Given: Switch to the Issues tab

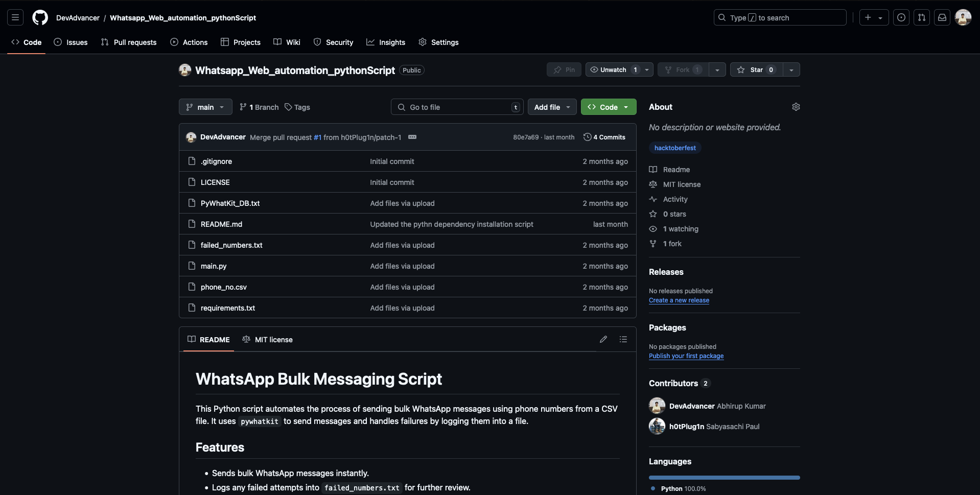Looking at the screenshot, I should (71, 42).
